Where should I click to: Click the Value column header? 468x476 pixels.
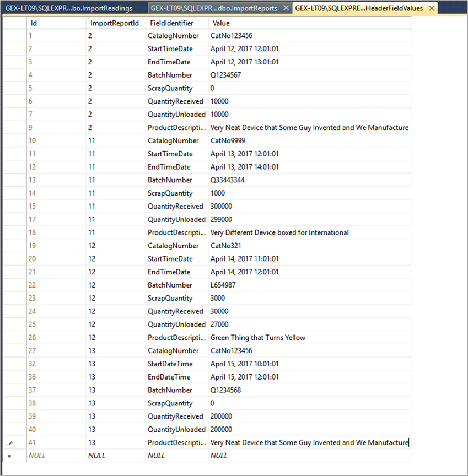point(310,23)
